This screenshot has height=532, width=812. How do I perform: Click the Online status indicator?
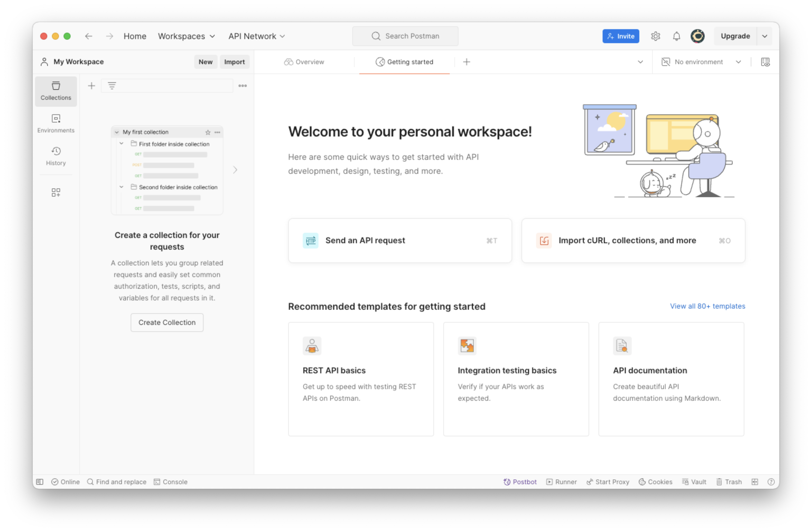point(66,482)
